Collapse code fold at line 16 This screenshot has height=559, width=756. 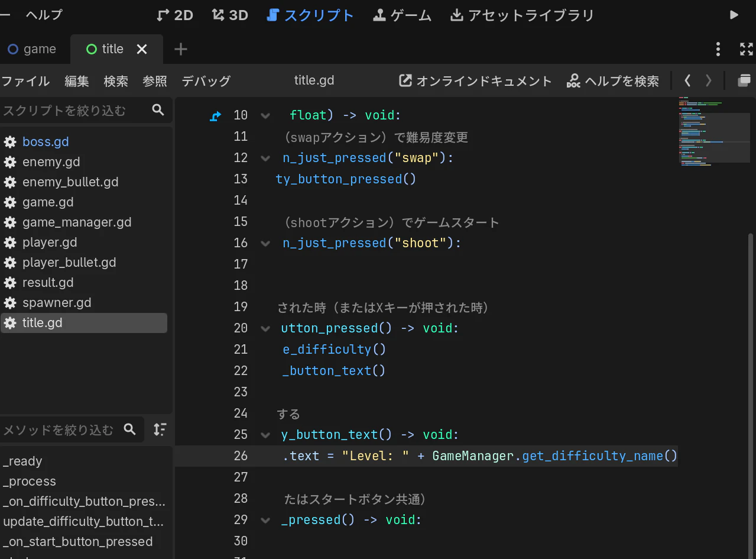coord(265,244)
